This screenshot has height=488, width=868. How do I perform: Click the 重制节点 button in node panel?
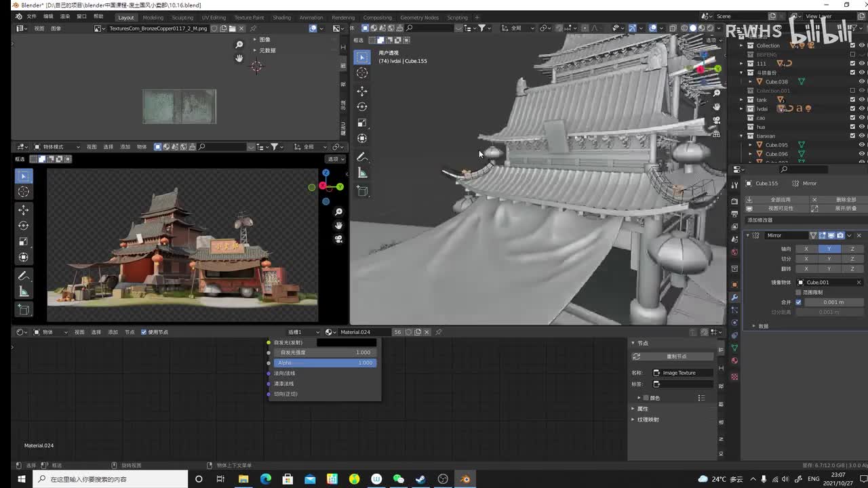point(676,357)
